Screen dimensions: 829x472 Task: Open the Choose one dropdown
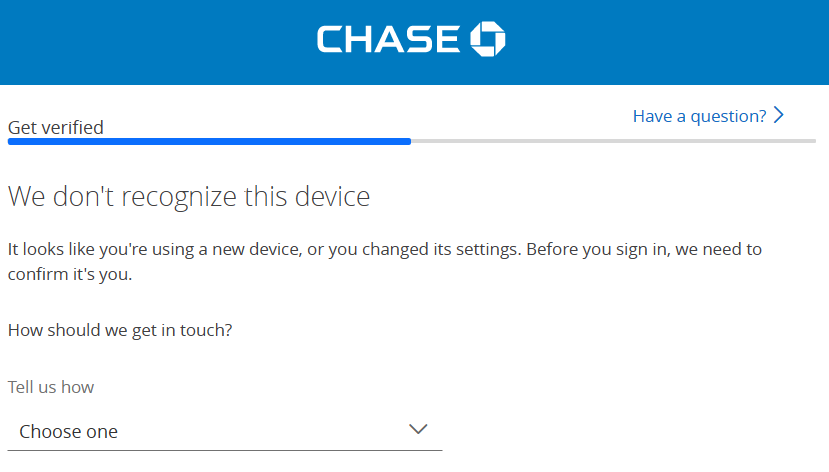point(225,431)
